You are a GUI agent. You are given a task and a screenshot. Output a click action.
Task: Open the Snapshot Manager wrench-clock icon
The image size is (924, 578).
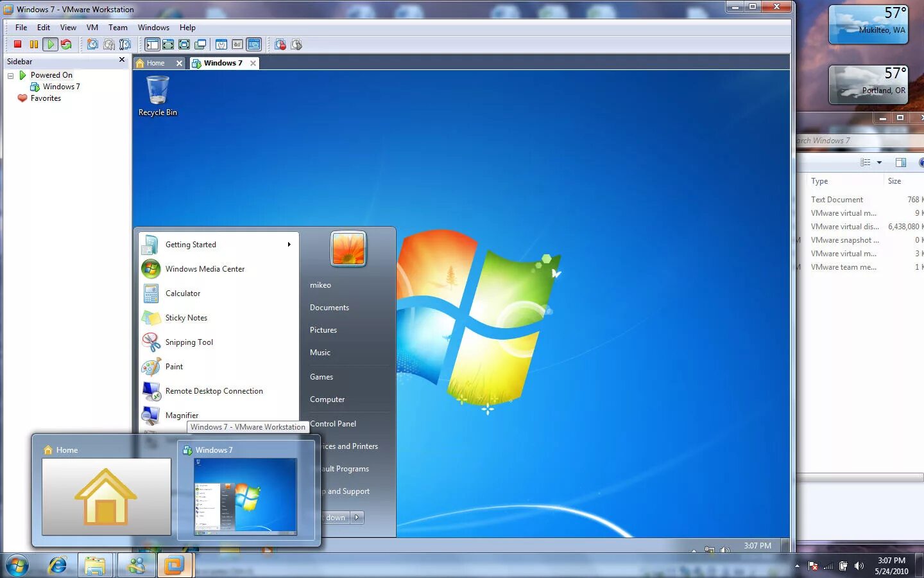(x=125, y=44)
